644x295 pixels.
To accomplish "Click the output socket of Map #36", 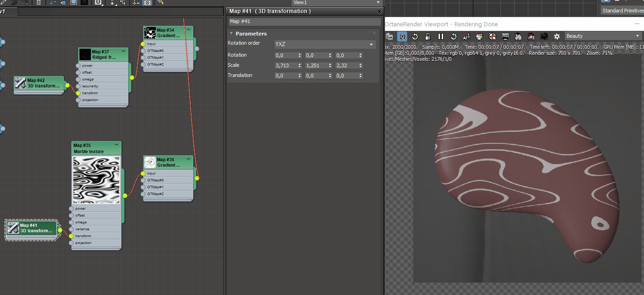I will [197, 178].
